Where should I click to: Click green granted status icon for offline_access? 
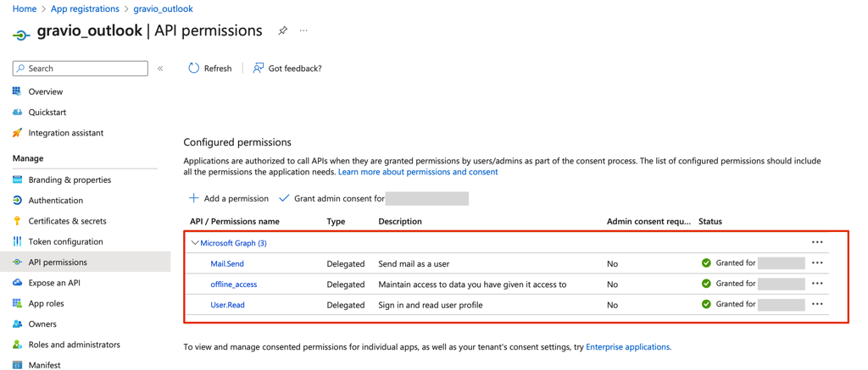(706, 284)
